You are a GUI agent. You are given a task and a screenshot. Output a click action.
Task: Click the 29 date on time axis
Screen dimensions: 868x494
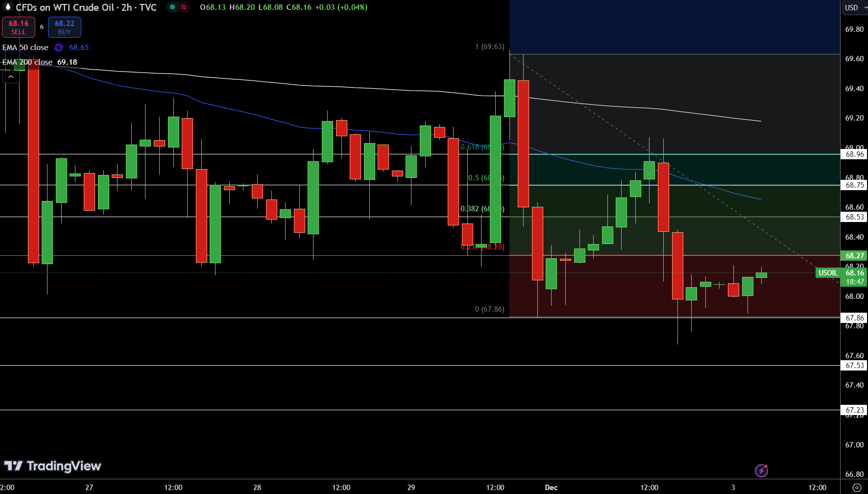coord(411,488)
